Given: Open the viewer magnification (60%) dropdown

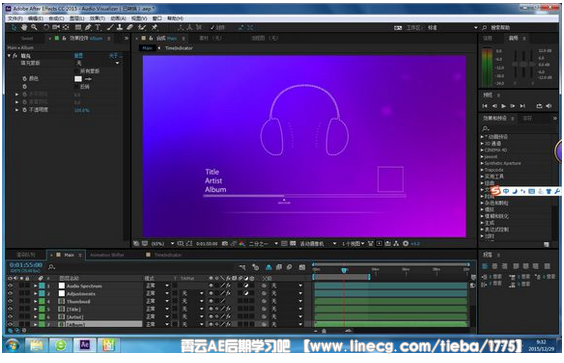Looking at the screenshot, I should 163,244.
